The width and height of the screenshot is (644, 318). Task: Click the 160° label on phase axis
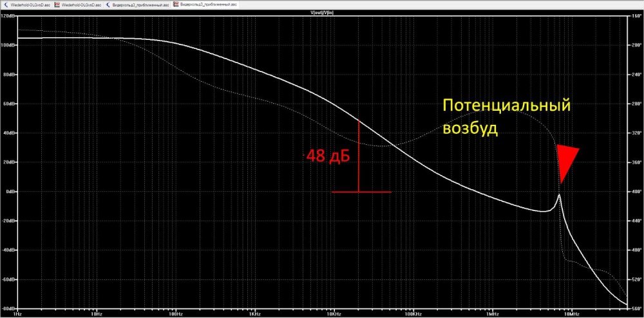(635, 16)
